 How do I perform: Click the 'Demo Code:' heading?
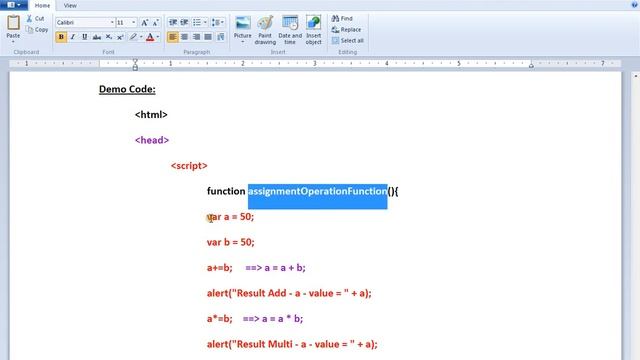click(127, 89)
